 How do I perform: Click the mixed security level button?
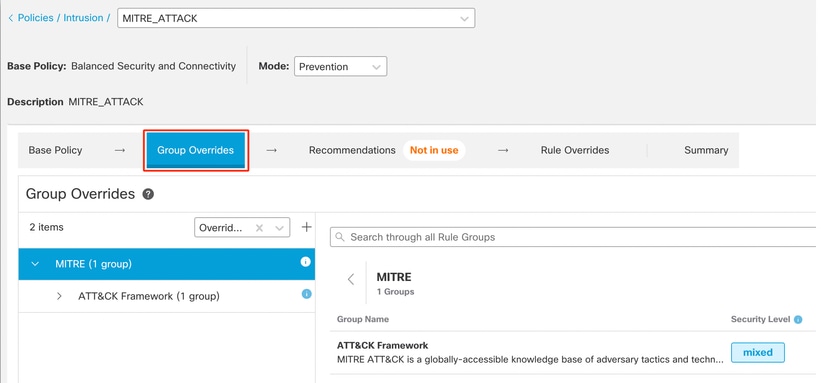758,353
